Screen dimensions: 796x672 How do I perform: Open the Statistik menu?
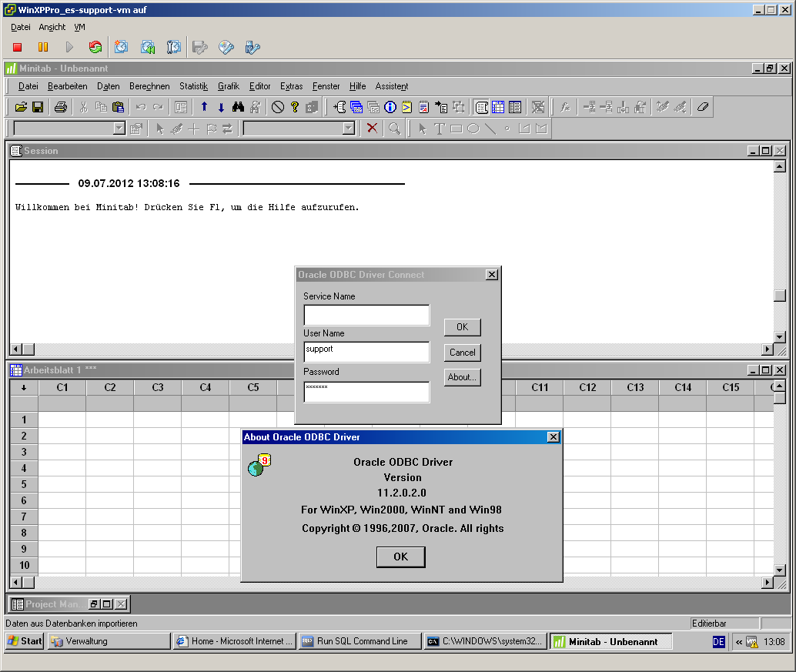[x=193, y=86]
